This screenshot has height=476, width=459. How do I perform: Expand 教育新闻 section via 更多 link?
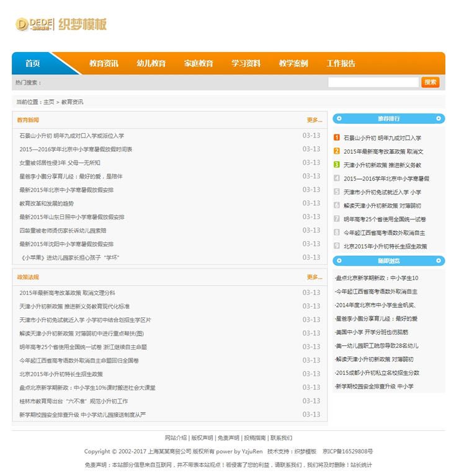tap(314, 120)
